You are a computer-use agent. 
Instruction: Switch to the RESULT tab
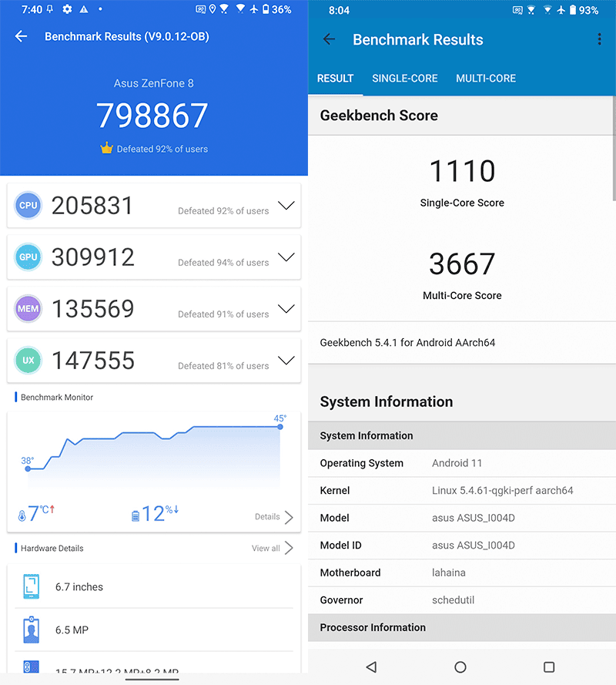point(335,78)
